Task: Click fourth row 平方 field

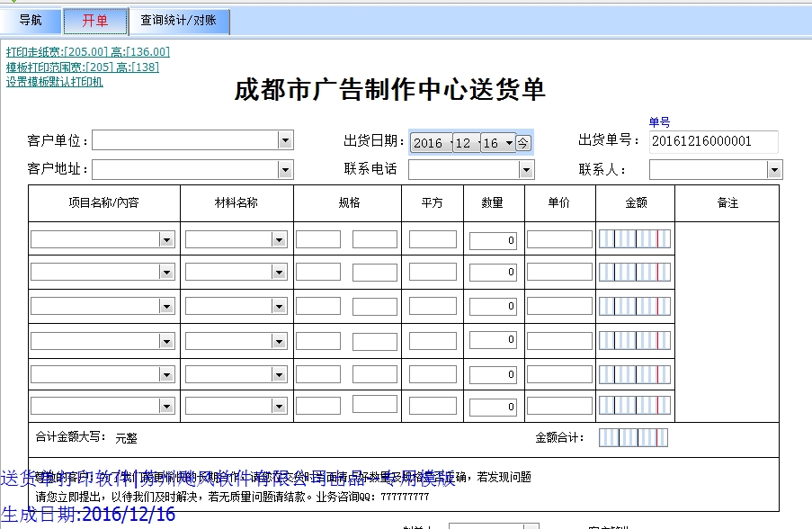Action: (x=433, y=341)
